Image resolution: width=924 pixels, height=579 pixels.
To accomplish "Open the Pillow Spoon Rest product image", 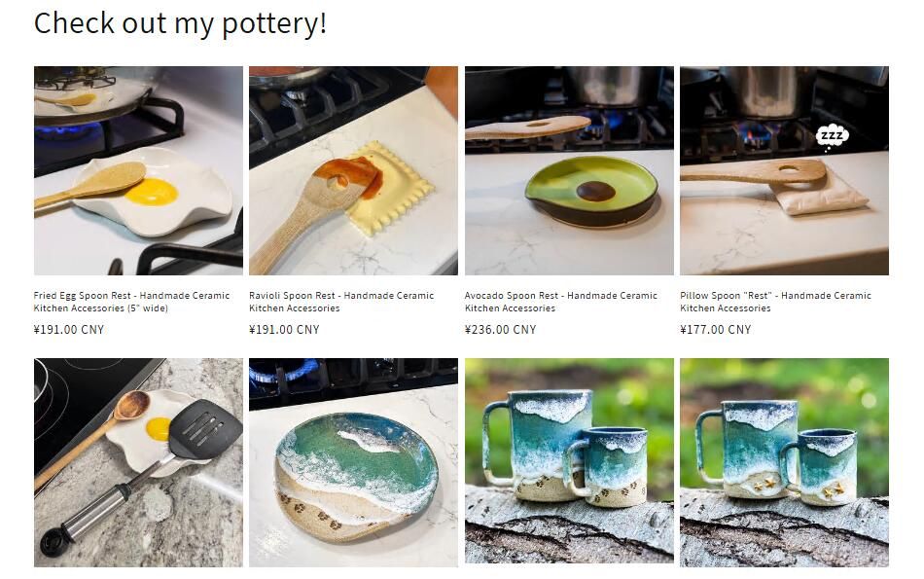I will pos(784,170).
